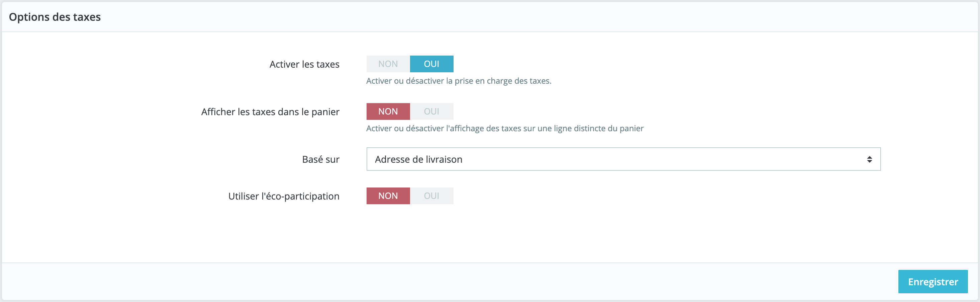The height and width of the screenshot is (302, 980).
Task: Click the Basé sur field label
Action: 321,160
